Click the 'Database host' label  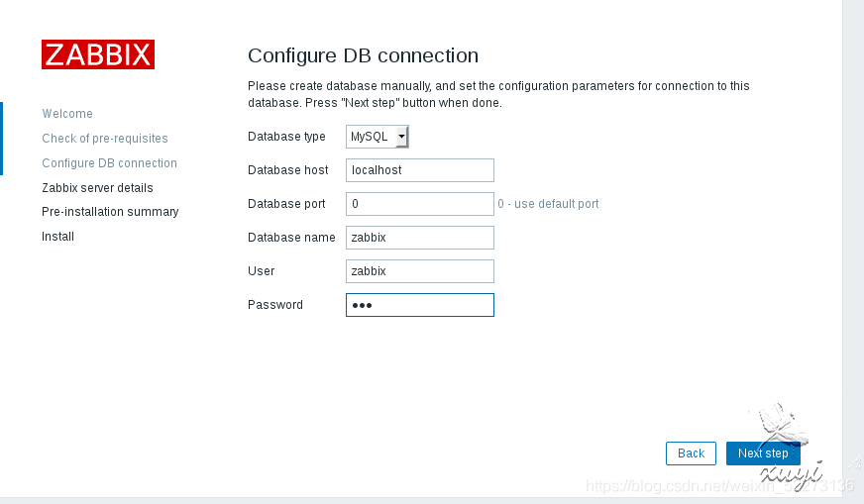pos(288,170)
